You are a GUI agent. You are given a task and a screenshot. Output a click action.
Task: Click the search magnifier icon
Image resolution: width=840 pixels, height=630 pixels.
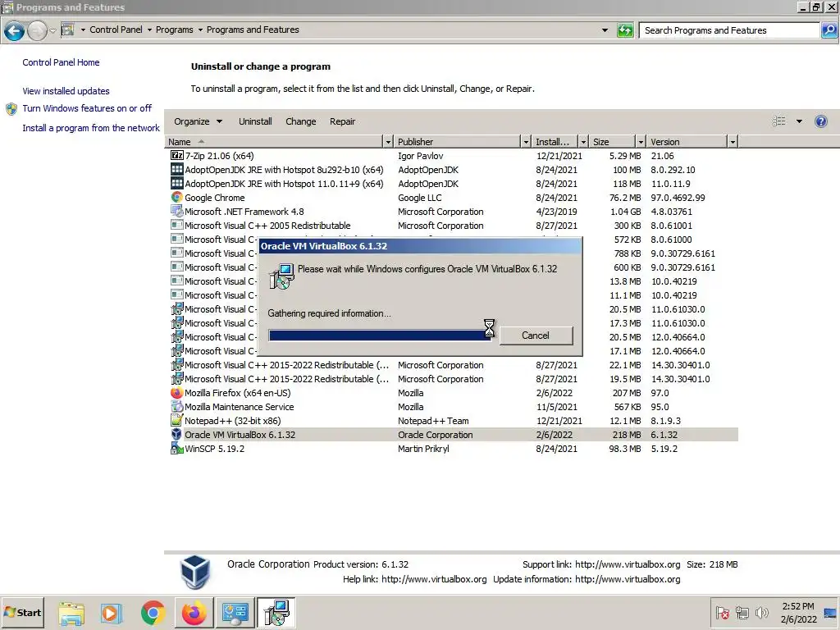click(x=829, y=30)
